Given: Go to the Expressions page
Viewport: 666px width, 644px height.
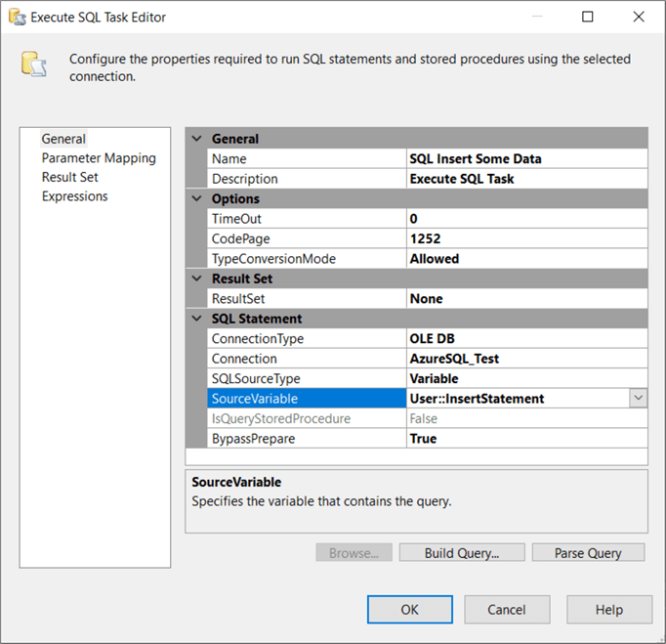Looking at the screenshot, I should click(74, 196).
